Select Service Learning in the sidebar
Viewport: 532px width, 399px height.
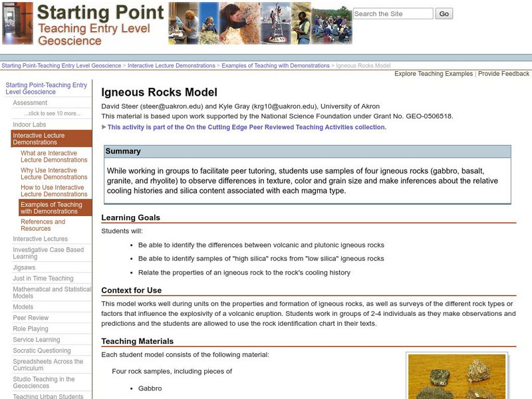tap(37, 340)
